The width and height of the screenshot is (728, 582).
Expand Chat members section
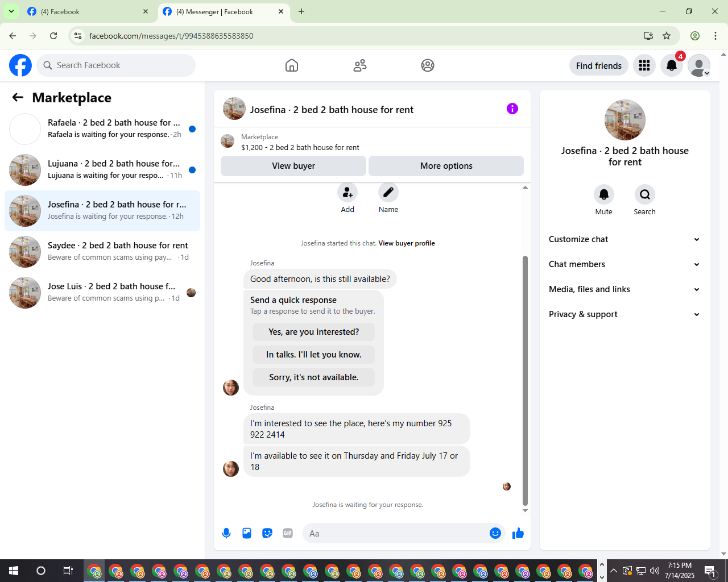pyautogui.click(x=625, y=264)
